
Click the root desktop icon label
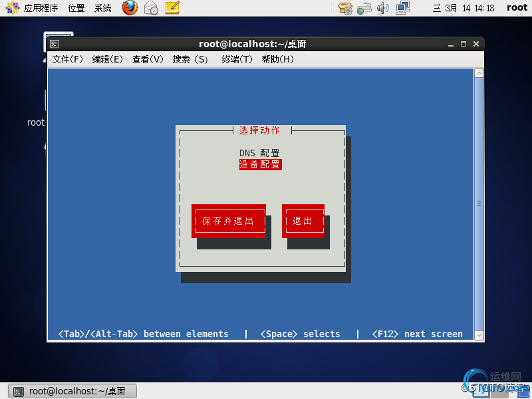pyautogui.click(x=36, y=122)
